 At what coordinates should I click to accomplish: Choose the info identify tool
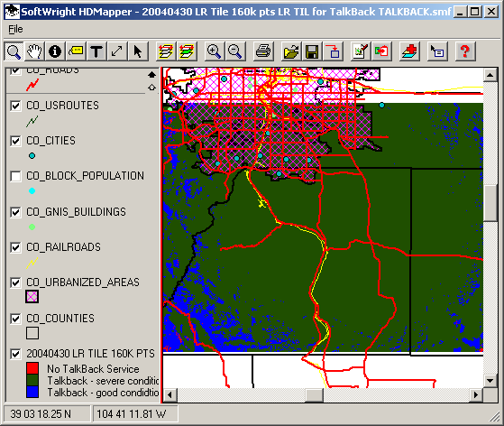point(55,51)
